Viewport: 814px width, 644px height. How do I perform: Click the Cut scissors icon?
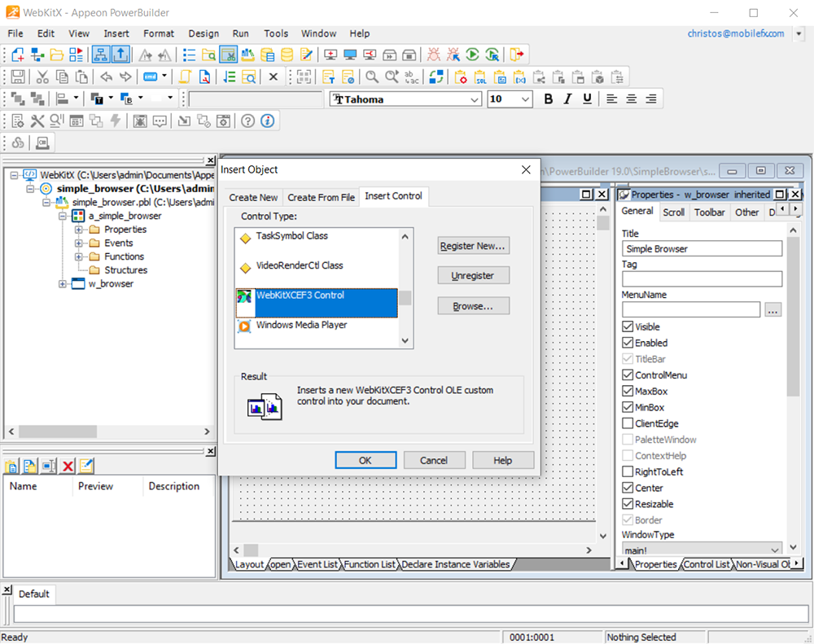42,77
